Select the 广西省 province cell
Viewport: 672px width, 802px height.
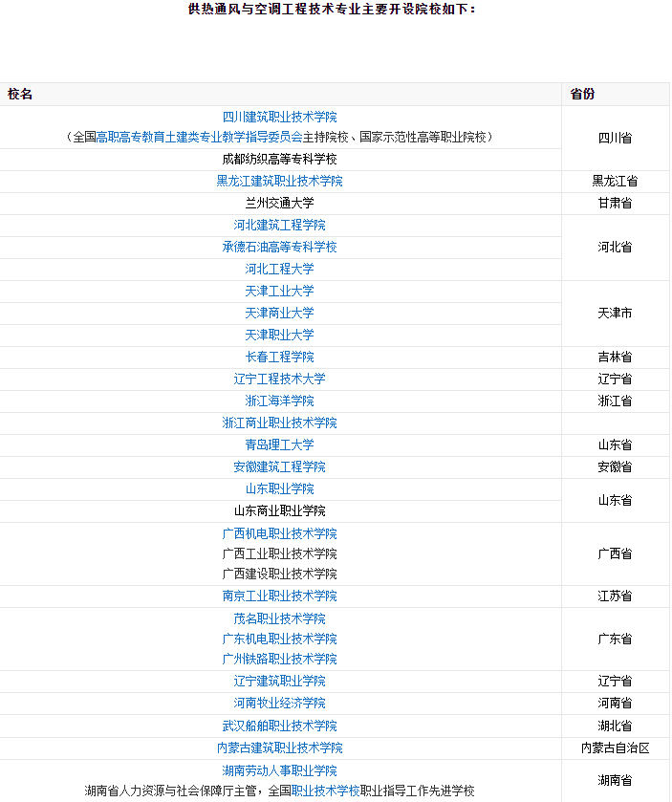pos(615,553)
